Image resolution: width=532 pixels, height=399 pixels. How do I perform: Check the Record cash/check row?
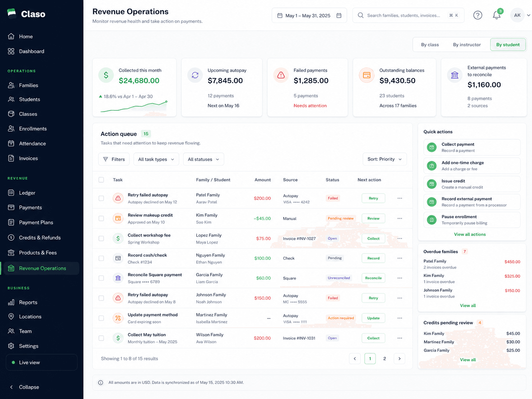101,258
